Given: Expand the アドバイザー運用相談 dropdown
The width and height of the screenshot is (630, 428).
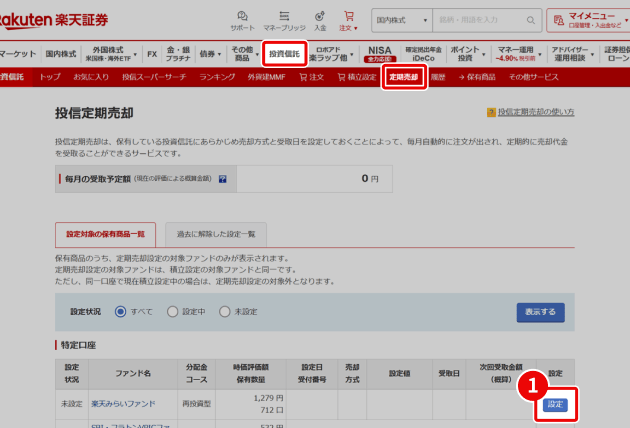Looking at the screenshot, I should pos(573,54).
